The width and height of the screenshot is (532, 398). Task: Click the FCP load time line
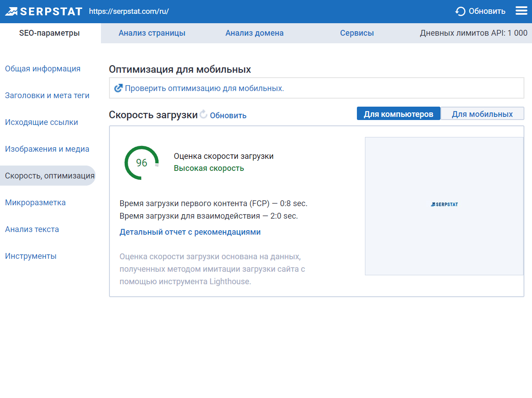pos(214,203)
